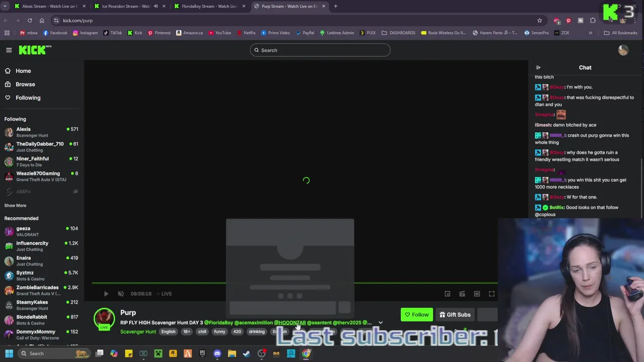644x362 pixels.
Task: Open a new browser tab
Action: point(336,6)
